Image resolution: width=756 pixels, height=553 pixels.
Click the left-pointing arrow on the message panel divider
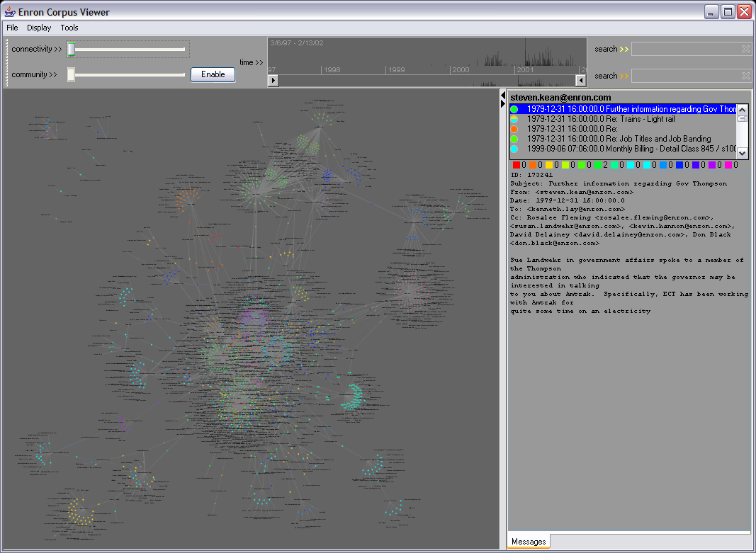[x=503, y=95]
